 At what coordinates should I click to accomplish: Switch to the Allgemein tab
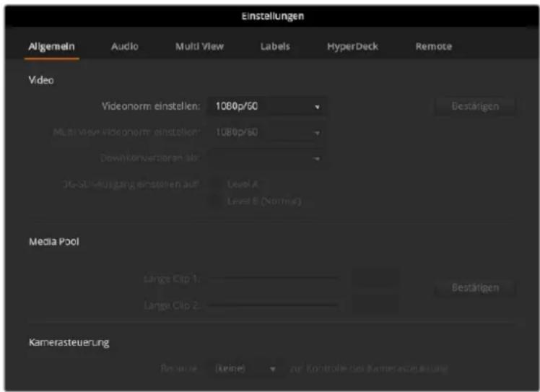tap(52, 46)
